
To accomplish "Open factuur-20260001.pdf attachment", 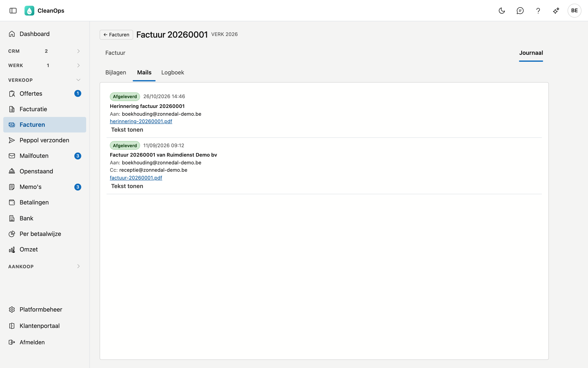I will pos(136,178).
